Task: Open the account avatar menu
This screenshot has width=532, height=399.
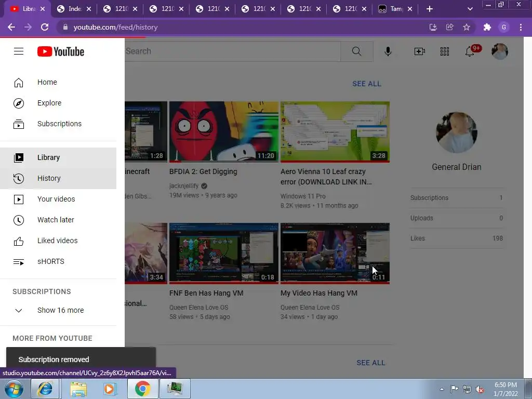Action: 500,51
